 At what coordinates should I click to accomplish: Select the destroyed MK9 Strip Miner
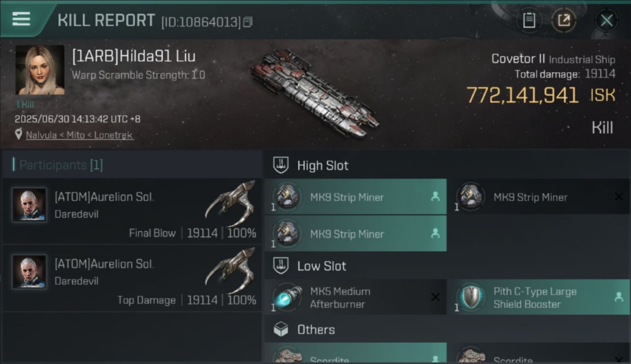pyautogui.click(x=539, y=197)
